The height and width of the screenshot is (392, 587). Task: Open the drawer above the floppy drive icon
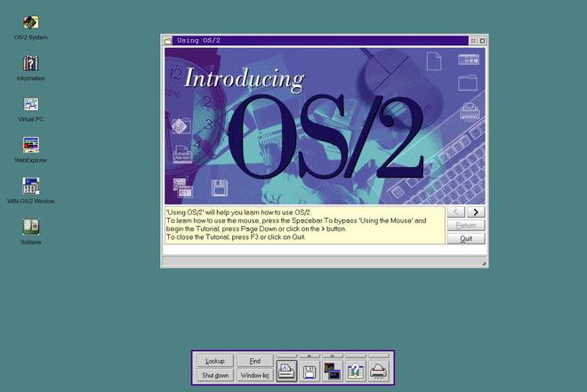310,356
